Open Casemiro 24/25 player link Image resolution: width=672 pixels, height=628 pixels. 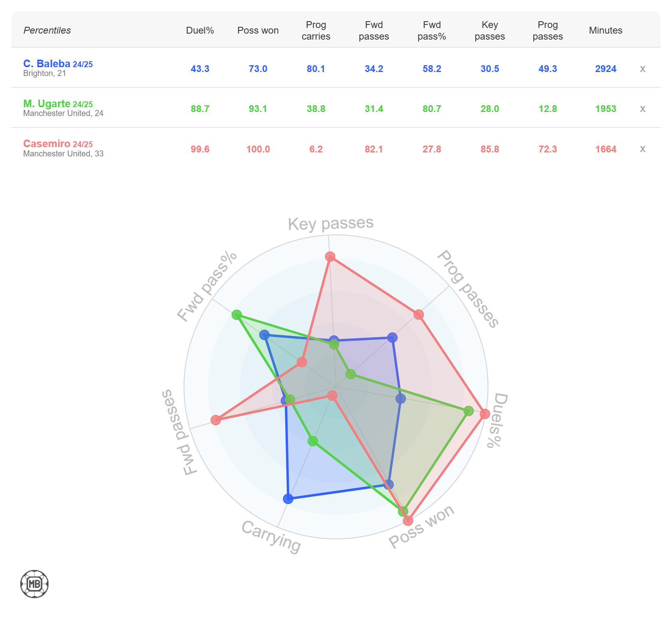(x=58, y=144)
